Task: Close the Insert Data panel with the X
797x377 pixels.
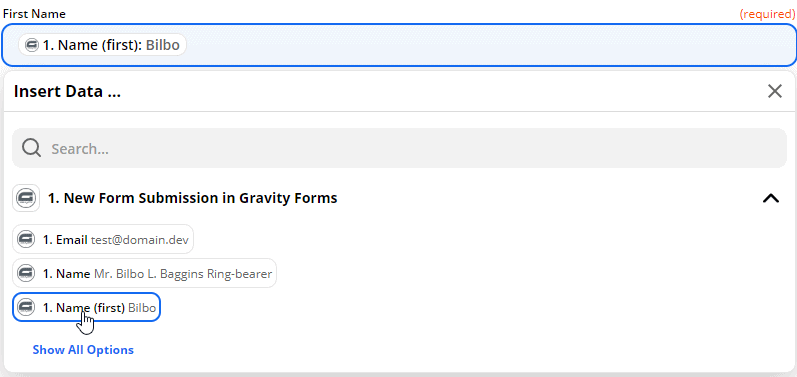Action: (775, 91)
